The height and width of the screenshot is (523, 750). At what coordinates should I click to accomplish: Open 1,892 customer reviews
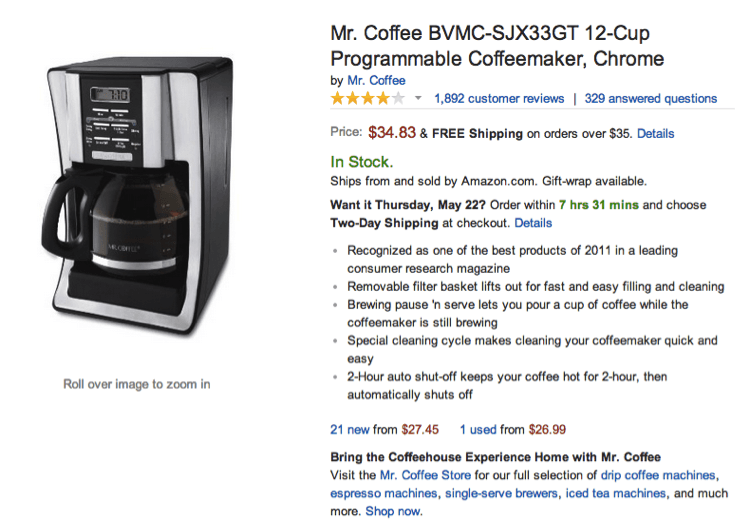pos(499,99)
